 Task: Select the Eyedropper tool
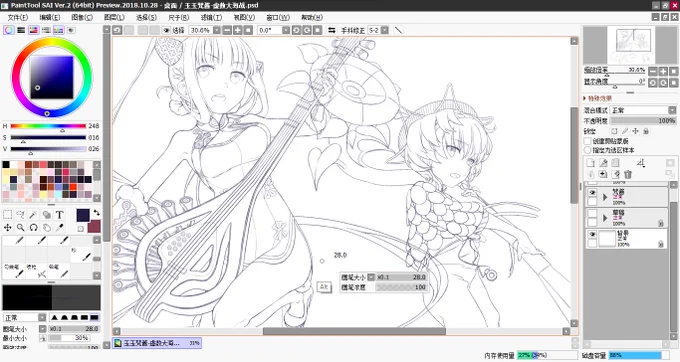pyautogui.click(x=59, y=227)
